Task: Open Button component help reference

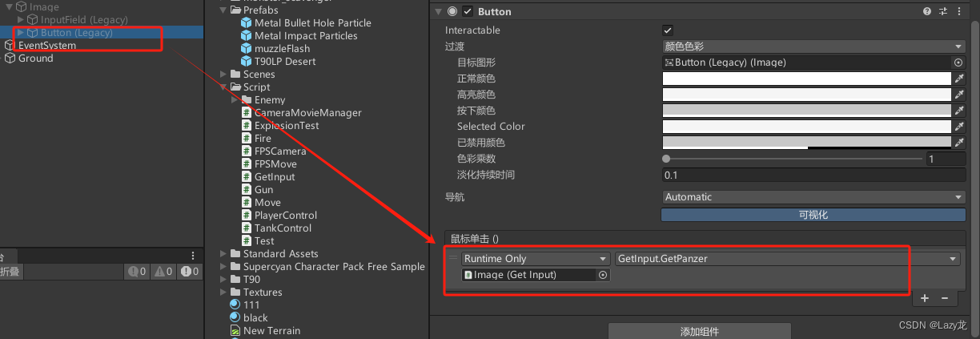Action: (927, 12)
